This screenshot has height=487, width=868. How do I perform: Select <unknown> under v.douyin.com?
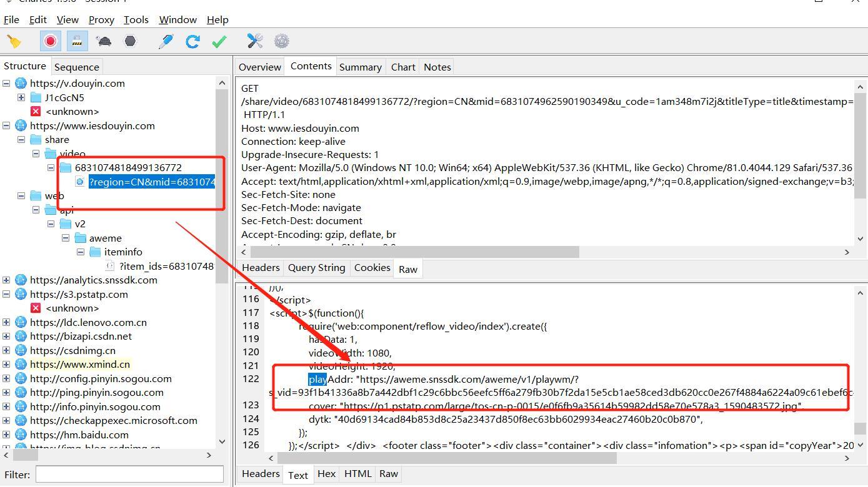click(72, 111)
